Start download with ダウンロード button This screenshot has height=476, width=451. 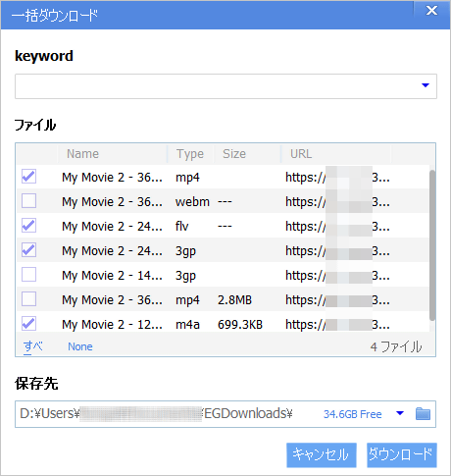click(x=402, y=455)
